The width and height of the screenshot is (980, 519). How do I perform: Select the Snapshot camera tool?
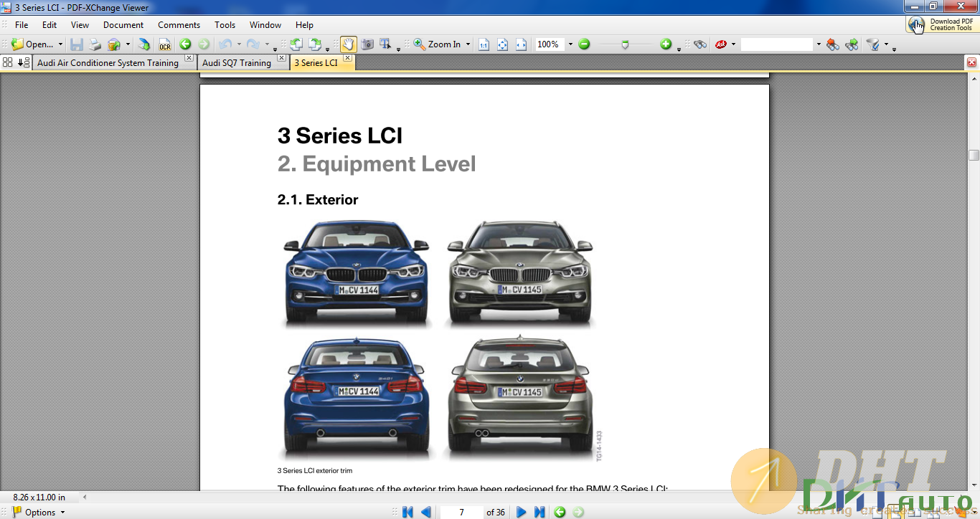click(x=367, y=44)
